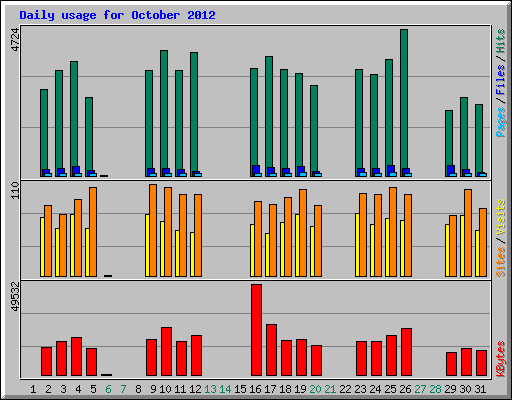Click the red KBytes bar for day 31
Screen dimensions: 512x400
pyautogui.click(x=481, y=363)
